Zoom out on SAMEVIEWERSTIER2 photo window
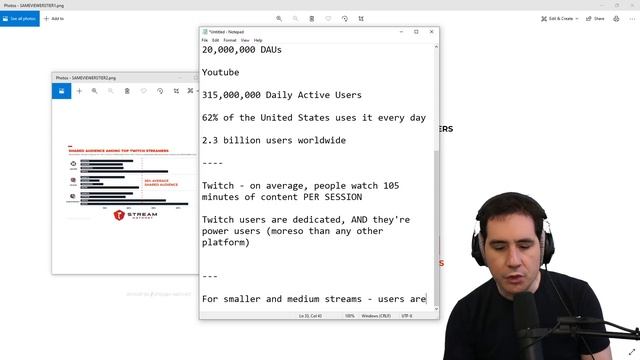The image size is (640, 360). [111, 91]
